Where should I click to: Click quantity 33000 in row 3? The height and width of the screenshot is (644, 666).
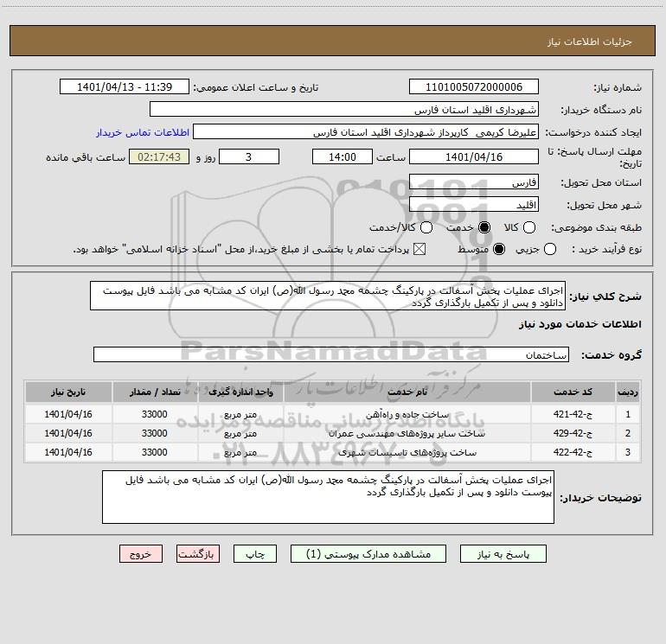coord(155,452)
